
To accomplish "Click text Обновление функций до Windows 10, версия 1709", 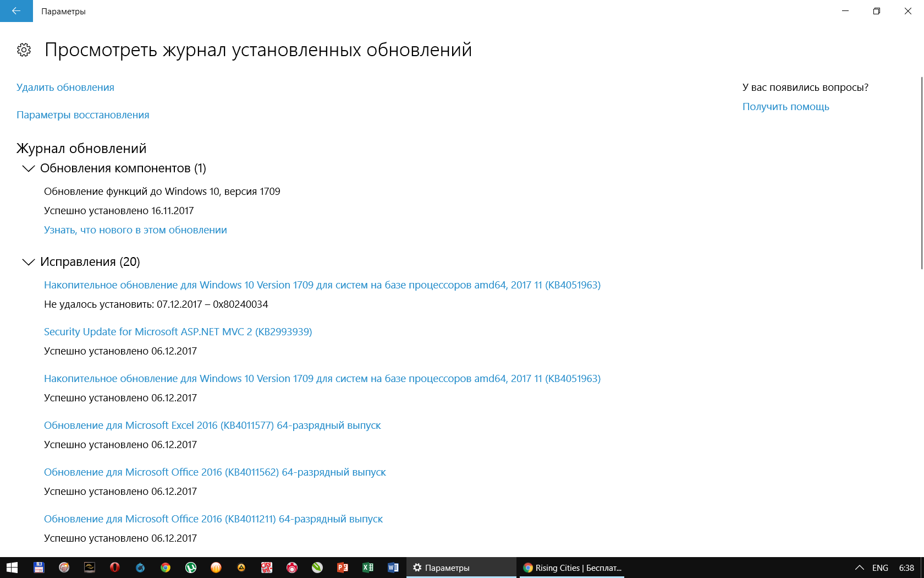I will 162,192.
